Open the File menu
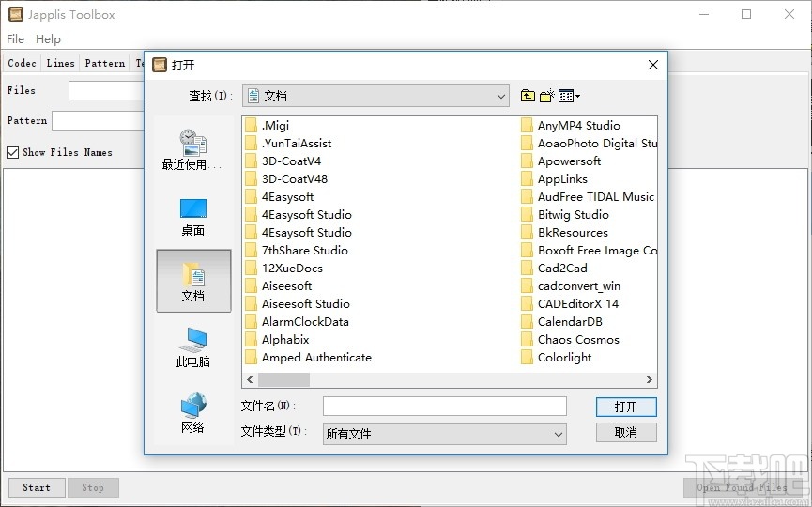The image size is (812, 507). pyautogui.click(x=16, y=38)
